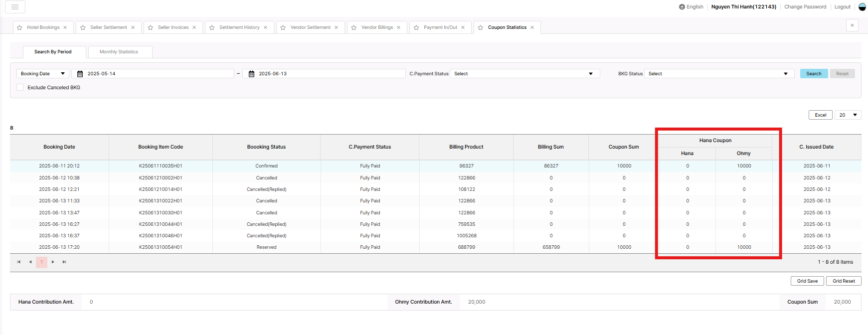
Task: Open the Vendor Billings tab
Action: coord(377,27)
